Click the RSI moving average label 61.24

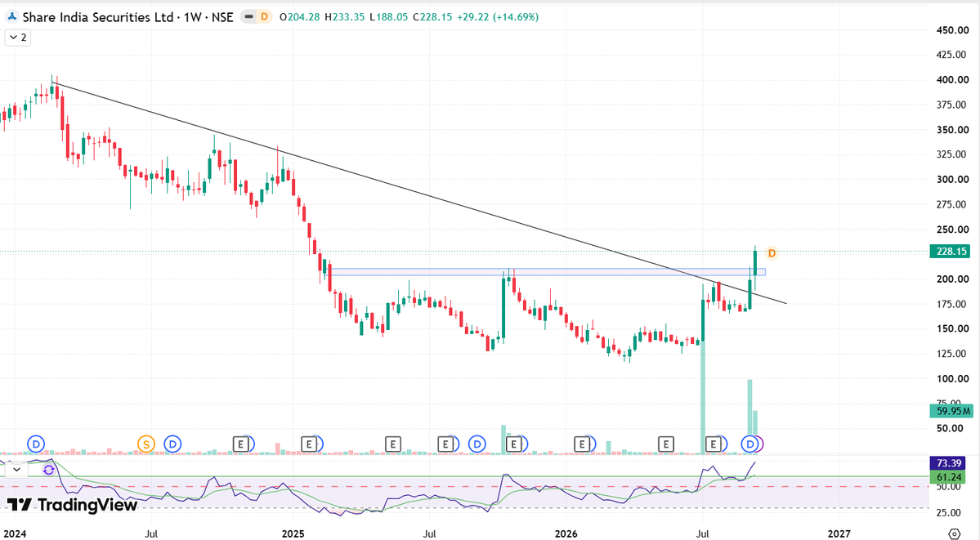pos(947,477)
